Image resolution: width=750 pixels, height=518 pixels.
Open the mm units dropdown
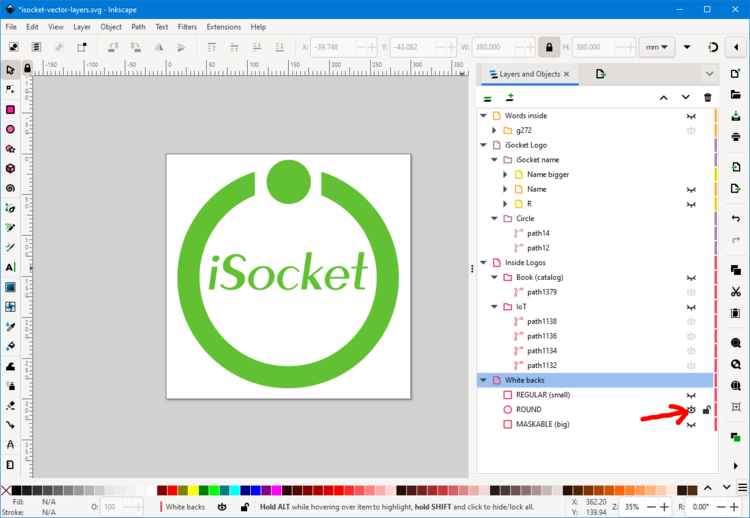657,47
